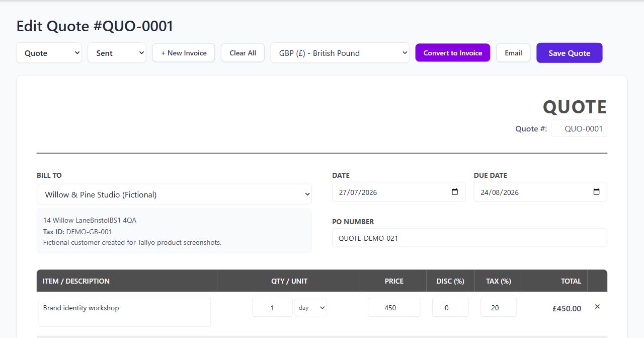The width and height of the screenshot is (644, 338).
Task: Click the TAX (%) column header
Action: point(499,281)
